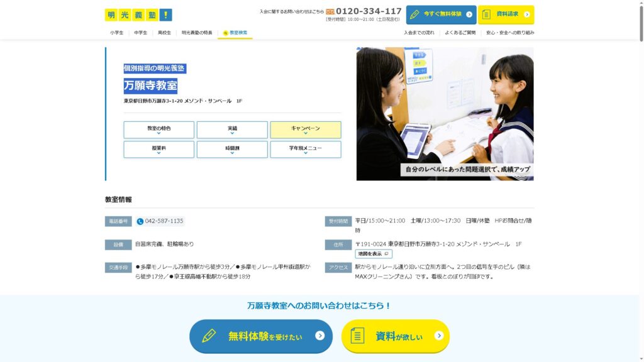Click the document icon on 資料が欲しい
The width and height of the screenshot is (644, 362).
point(357,336)
